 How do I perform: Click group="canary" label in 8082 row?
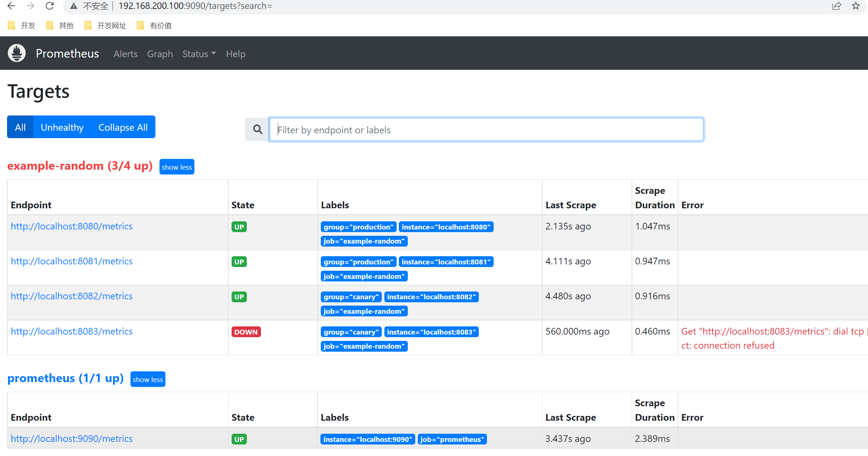click(x=351, y=297)
